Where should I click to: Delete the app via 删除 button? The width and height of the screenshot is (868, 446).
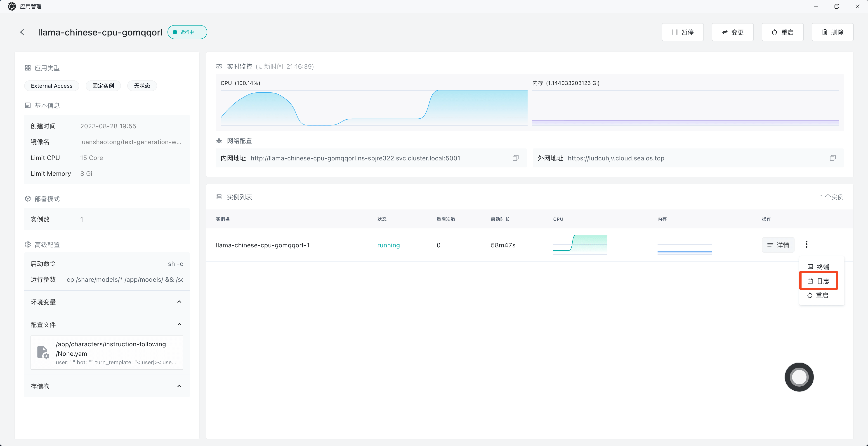pos(832,32)
